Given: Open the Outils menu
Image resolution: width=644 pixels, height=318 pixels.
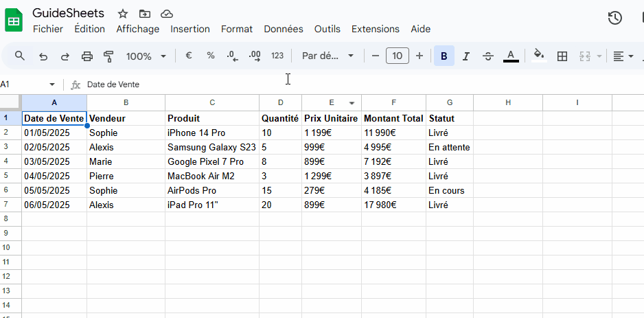Looking at the screenshot, I should click(x=327, y=29).
